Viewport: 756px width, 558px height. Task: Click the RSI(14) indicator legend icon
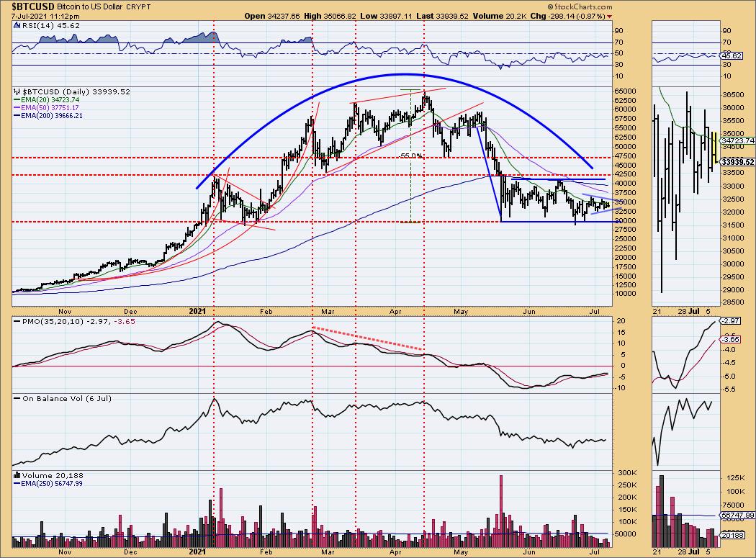[x=17, y=25]
